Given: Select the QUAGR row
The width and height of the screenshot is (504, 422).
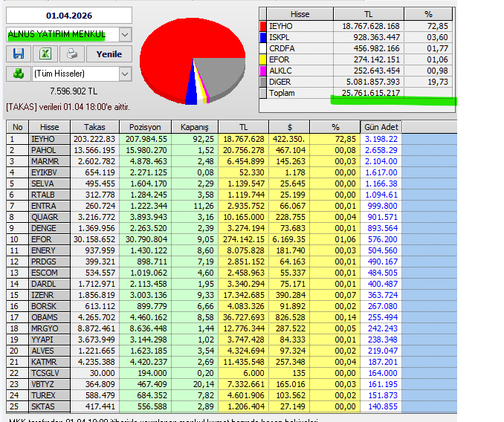Looking at the screenshot, I should coord(231,217).
